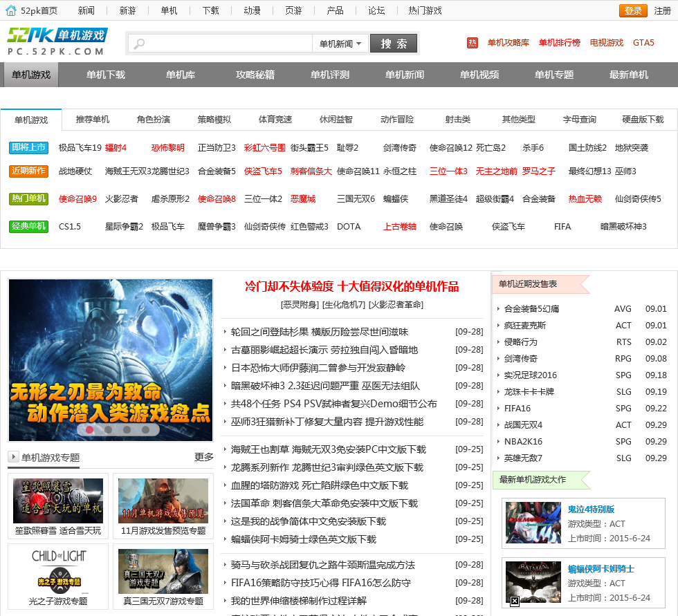This screenshot has width=678, height=616.
Task: Open news 轮回之间登陆杉果 横版历险尝尽世间滋味
Action: [x=320, y=332]
